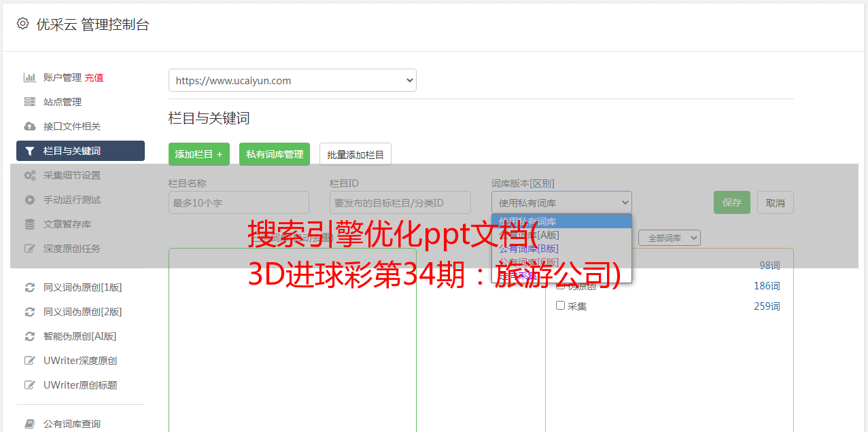Tick the 采集 checkbox

561,306
